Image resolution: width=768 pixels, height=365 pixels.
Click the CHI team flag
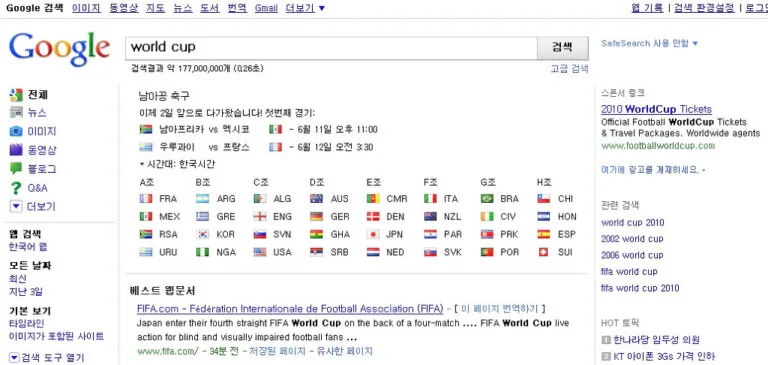click(544, 199)
